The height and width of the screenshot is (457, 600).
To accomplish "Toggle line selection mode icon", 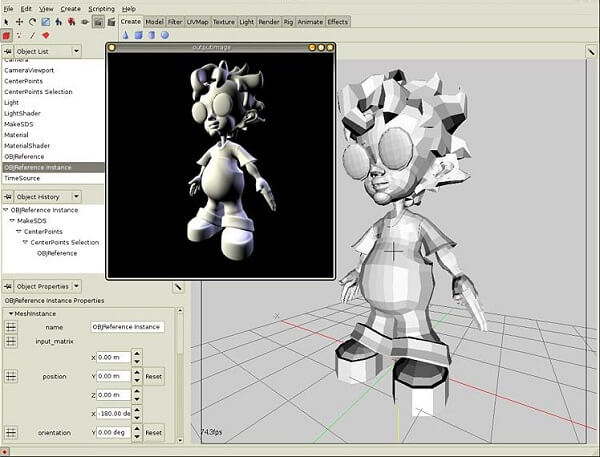I will tap(33, 36).
